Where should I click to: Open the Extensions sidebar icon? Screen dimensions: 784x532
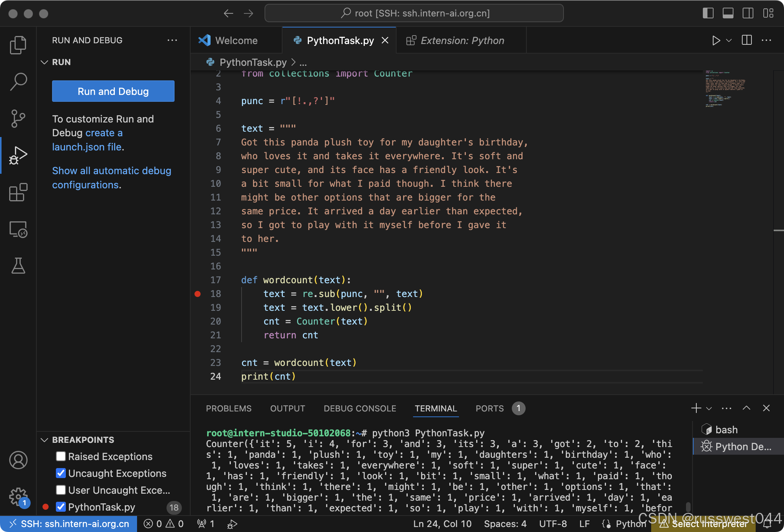[x=18, y=193]
